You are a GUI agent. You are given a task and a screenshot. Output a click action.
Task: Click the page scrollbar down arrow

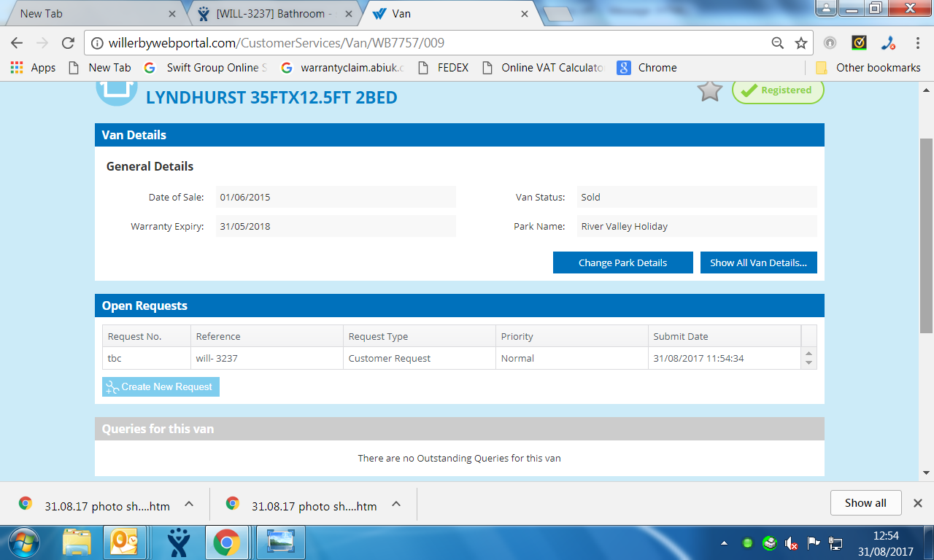[927, 472]
